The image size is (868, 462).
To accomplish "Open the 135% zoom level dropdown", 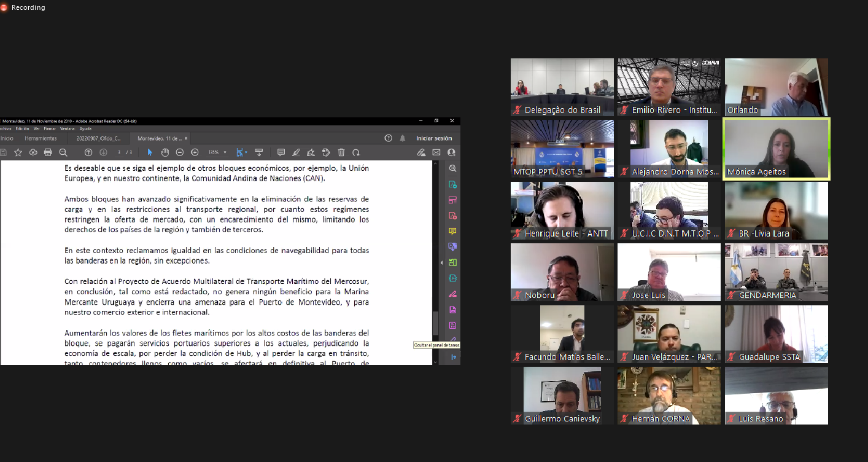I will coord(217,152).
